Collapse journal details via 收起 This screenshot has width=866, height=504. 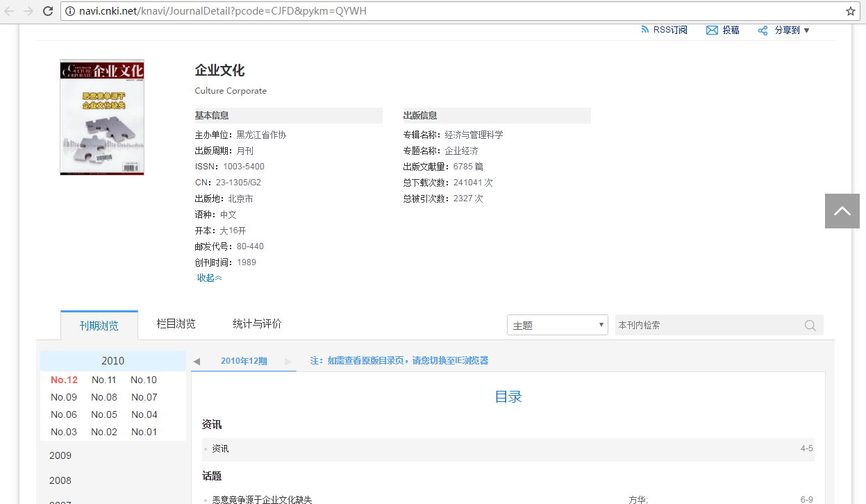pos(209,278)
